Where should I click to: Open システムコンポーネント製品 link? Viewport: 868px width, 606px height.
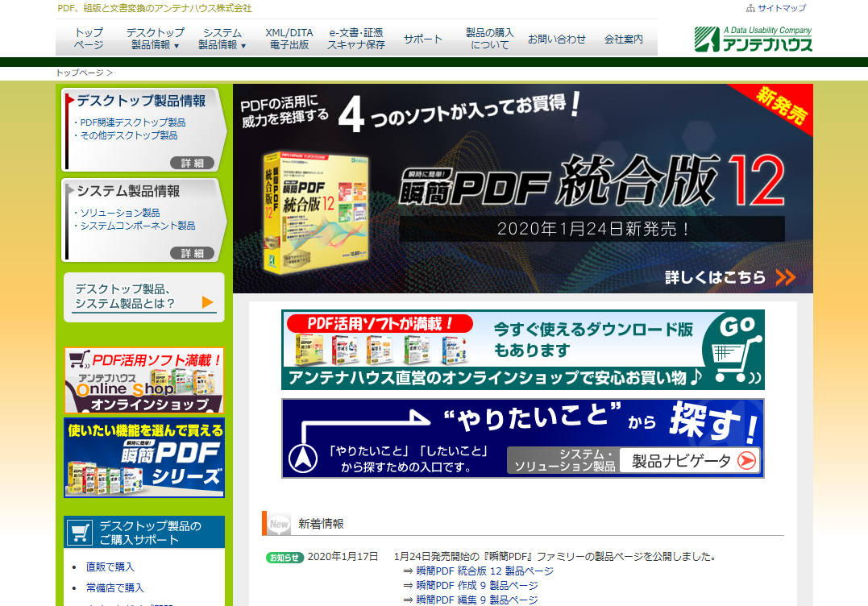138,226
